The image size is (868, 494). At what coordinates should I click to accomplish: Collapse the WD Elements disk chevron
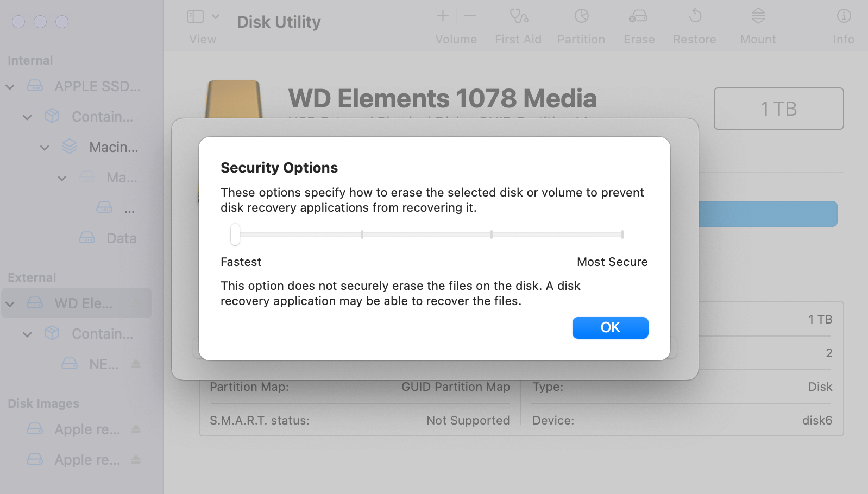[x=10, y=304]
